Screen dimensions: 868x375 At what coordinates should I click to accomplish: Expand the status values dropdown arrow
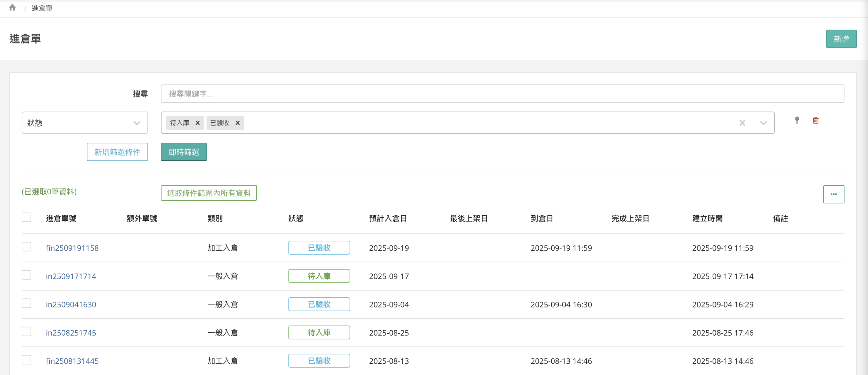coord(763,123)
